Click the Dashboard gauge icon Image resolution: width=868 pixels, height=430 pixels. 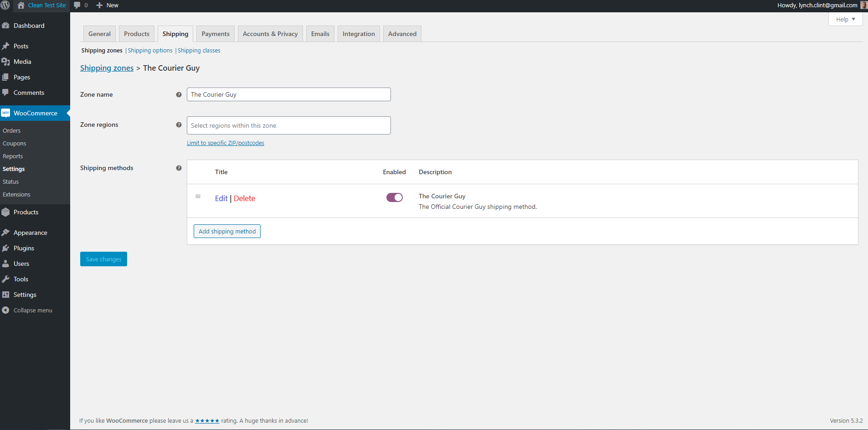point(5,26)
